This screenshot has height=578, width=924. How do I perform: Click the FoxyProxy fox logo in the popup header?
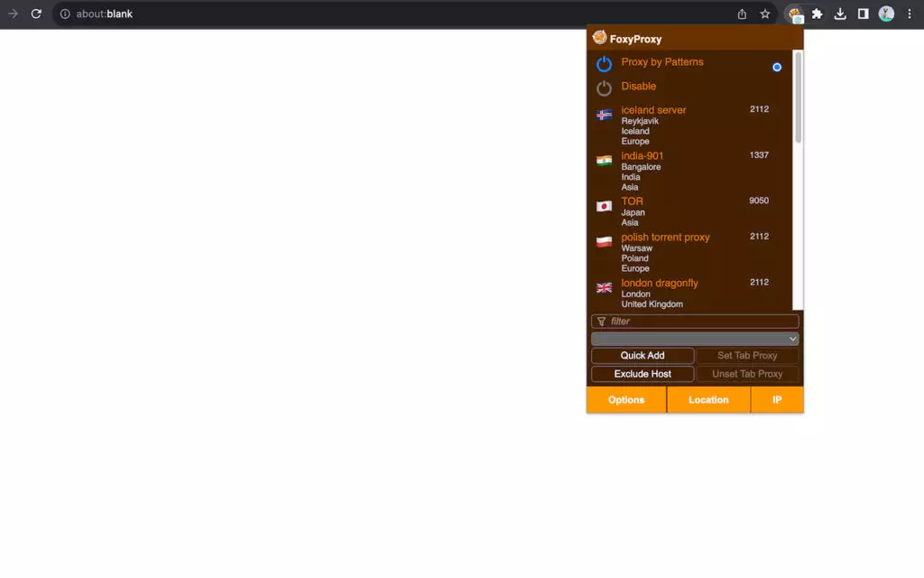[x=600, y=38]
